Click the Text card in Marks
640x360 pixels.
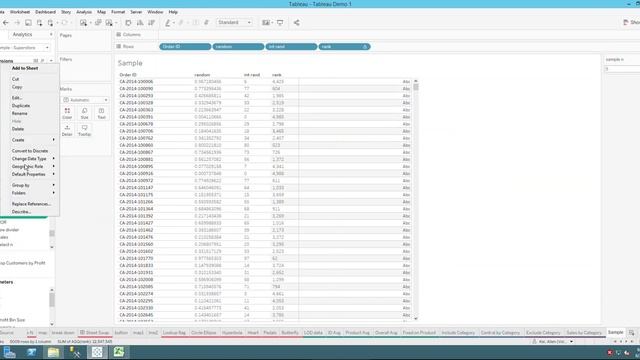click(x=101, y=113)
